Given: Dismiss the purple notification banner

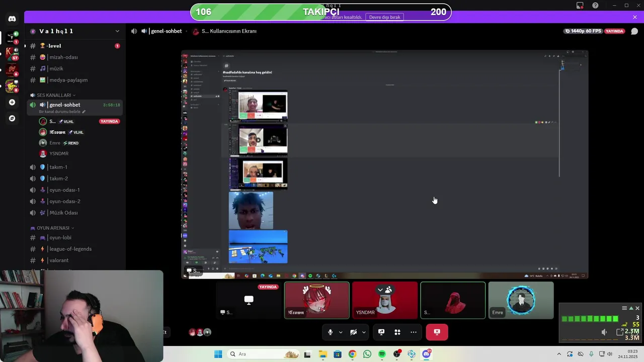Looking at the screenshot, I should pos(635,17).
